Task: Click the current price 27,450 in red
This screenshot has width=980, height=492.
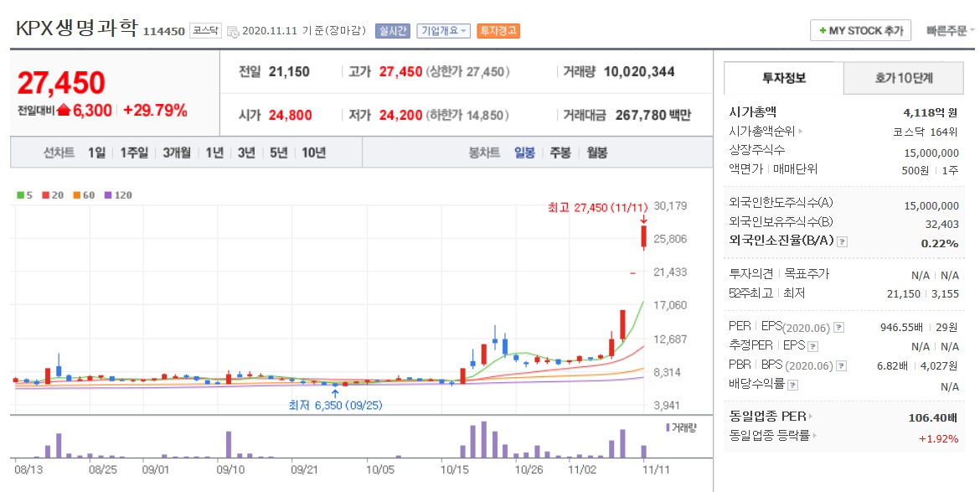Action: [61, 82]
